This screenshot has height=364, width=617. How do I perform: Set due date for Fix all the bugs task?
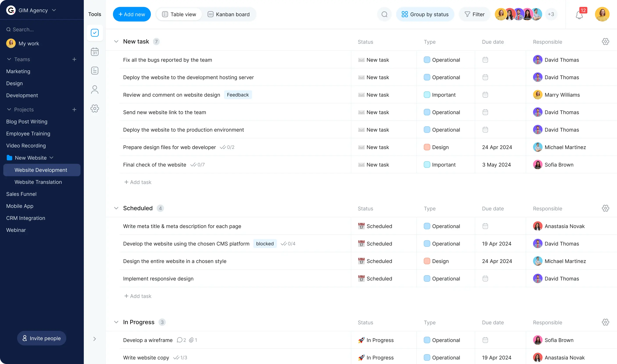click(485, 60)
